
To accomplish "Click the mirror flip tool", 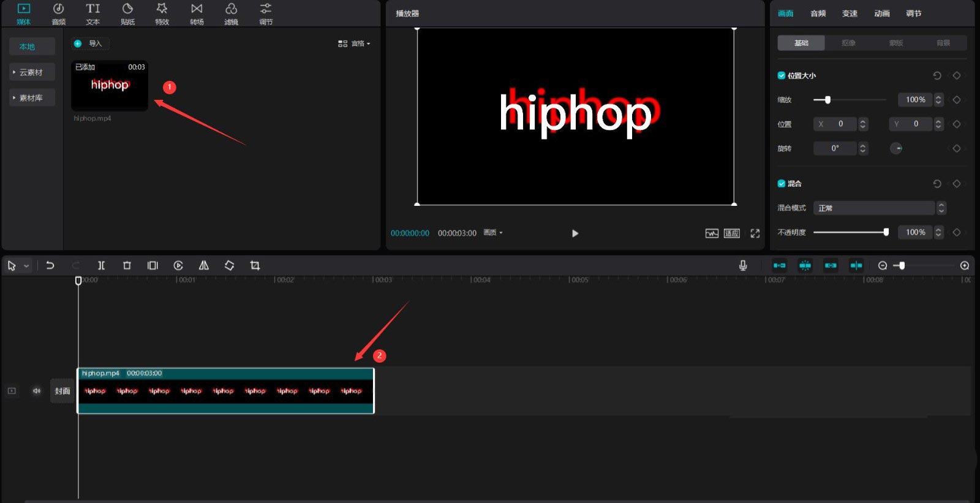I will click(204, 265).
